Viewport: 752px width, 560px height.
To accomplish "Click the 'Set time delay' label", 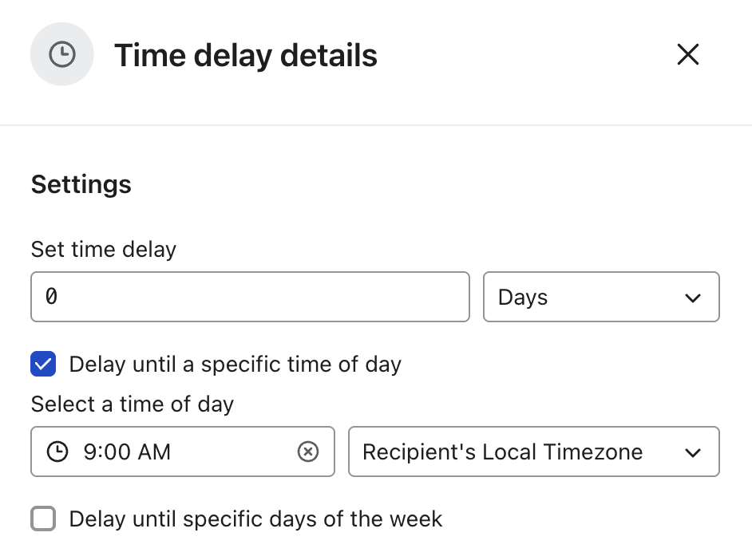I will (x=103, y=250).
